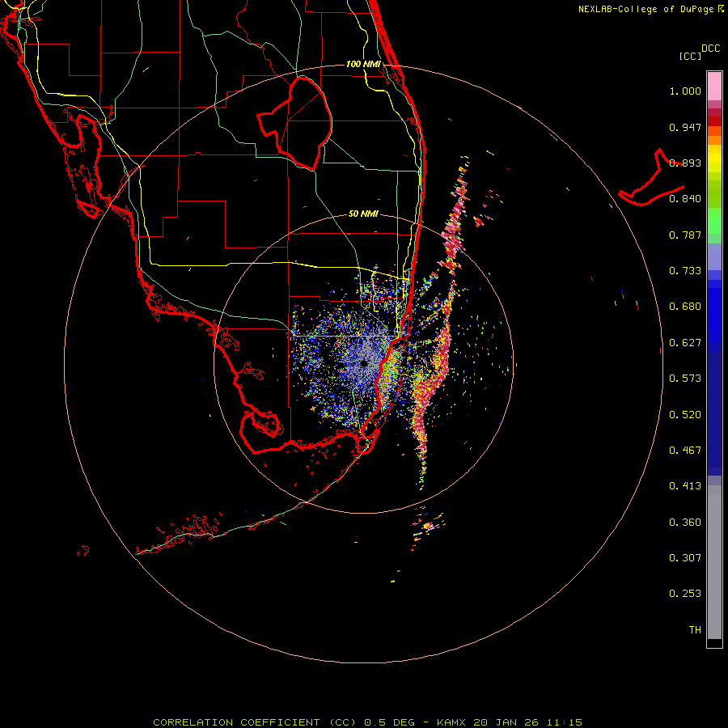Click the KAMX station identifier in the footer
This screenshot has width=728, height=728.
pyautogui.click(x=451, y=722)
